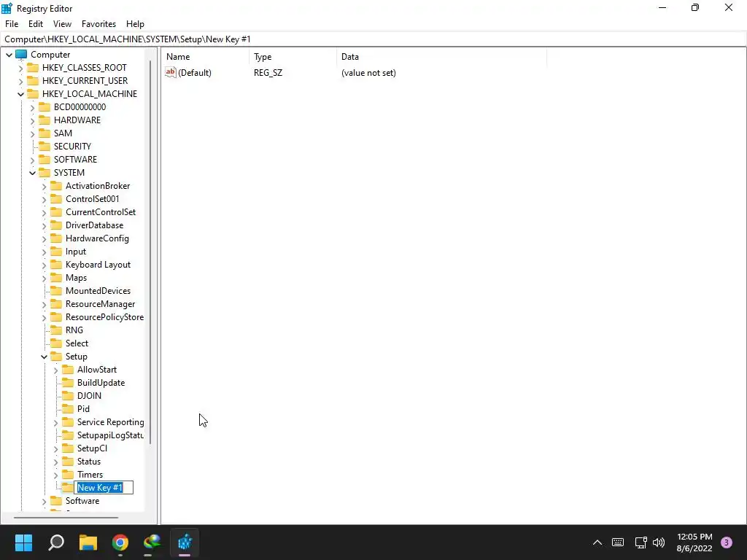Click the REG_SZ type cell
The width and height of the screenshot is (747, 560).
268,73
